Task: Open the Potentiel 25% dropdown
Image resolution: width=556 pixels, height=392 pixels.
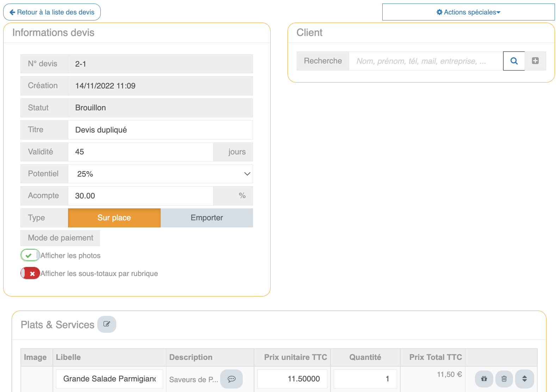Action: 160,174
